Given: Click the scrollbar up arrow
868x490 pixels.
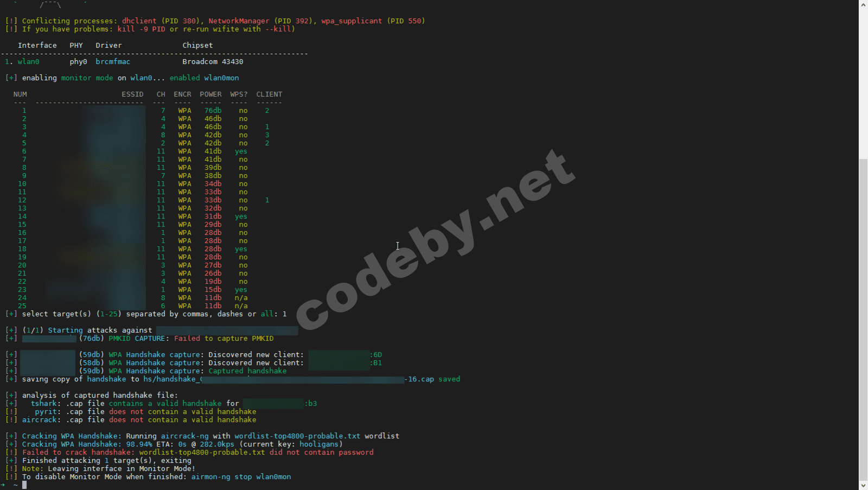Looking at the screenshot, I should (x=863, y=4).
